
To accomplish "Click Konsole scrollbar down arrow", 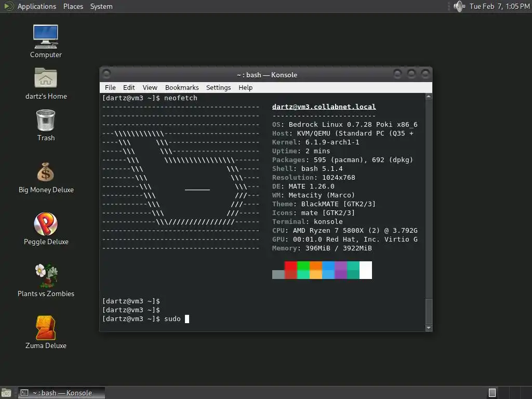I will tap(429, 328).
